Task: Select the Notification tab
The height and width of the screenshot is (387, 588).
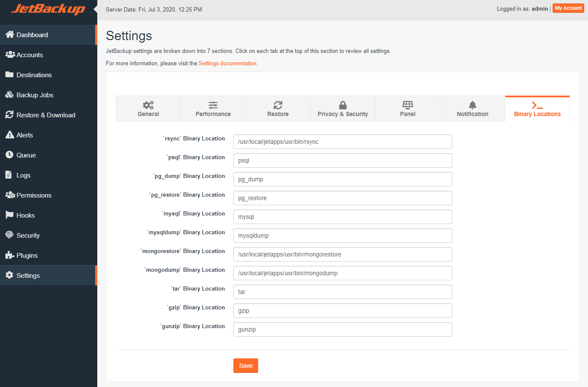Action: pos(472,108)
